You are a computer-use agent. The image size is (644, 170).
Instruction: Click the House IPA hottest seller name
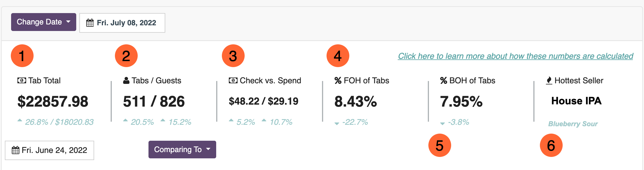[x=576, y=101]
